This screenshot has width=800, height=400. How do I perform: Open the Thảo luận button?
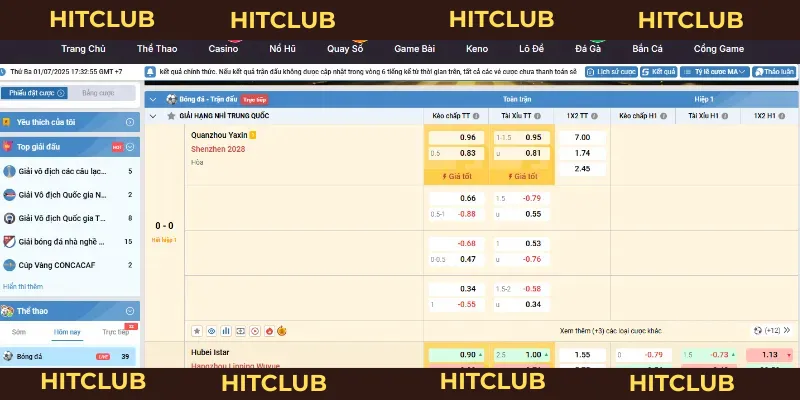pos(774,72)
